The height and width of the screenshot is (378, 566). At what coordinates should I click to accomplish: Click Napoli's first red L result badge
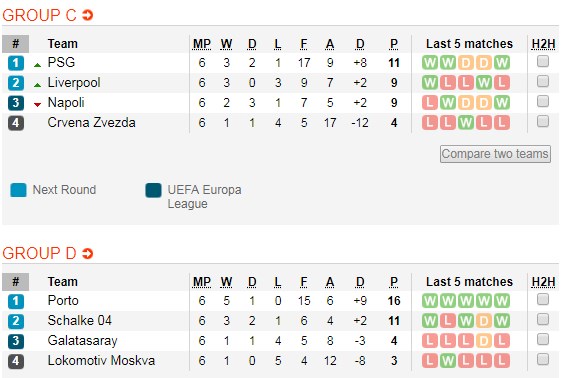tap(430, 103)
